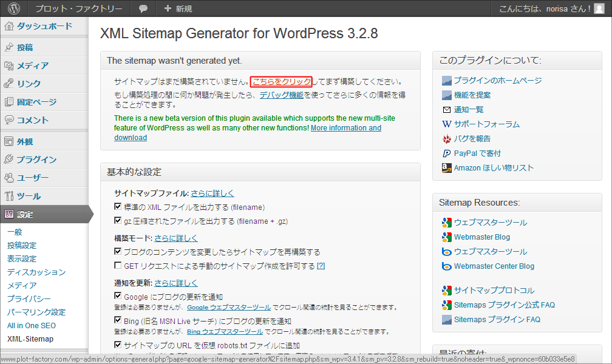Click the メディア camera icon
The height and width of the screenshot is (364, 612).
(x=8, y=65)
